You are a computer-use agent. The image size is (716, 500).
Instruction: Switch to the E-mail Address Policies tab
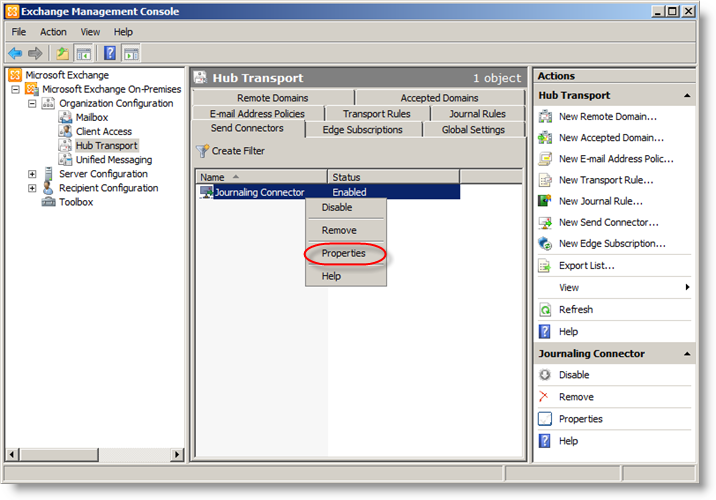point(258,114)
